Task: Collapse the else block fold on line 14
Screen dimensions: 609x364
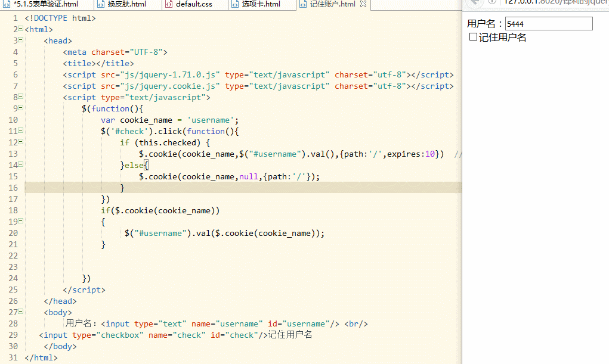Action: pos(21,164)
